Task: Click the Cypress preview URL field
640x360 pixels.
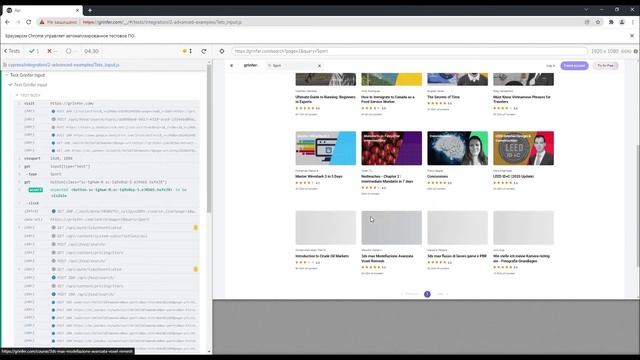Action: point(409,51)
